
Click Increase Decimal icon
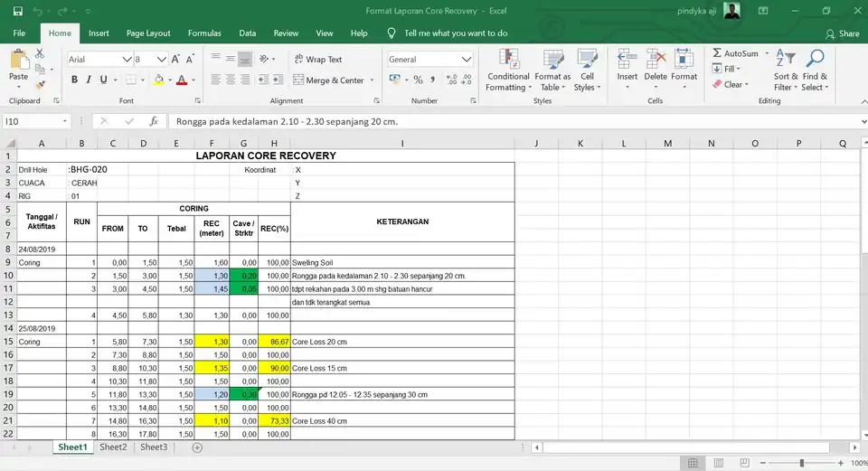tap(452, 80)
